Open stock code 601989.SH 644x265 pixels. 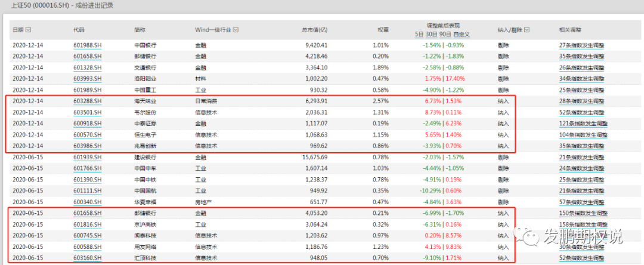click(87, 90)
